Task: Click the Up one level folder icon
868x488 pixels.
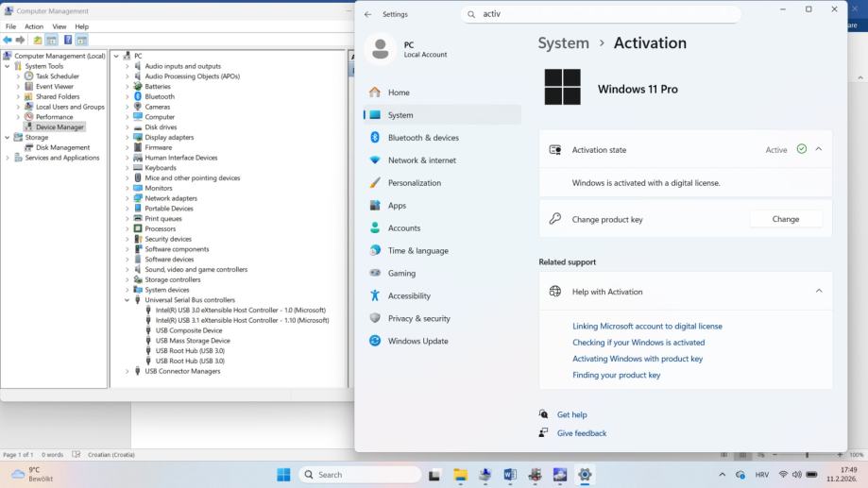Action: pos(38,40)
